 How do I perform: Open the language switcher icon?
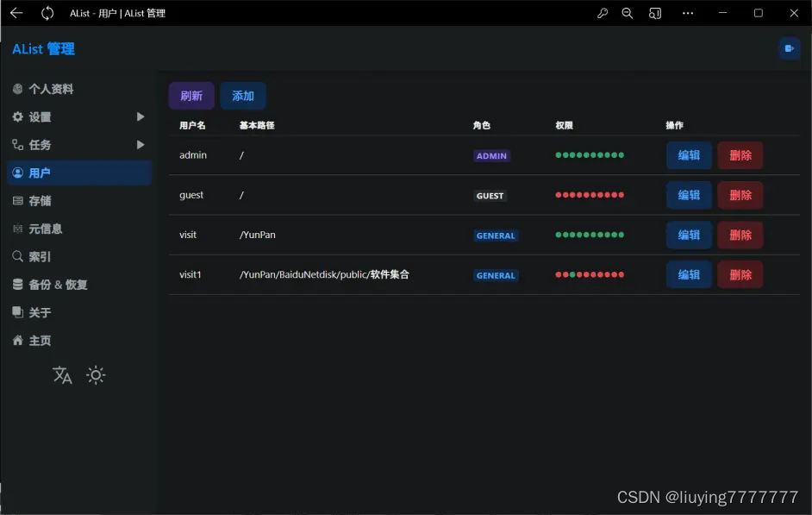[x=61, y=375]
